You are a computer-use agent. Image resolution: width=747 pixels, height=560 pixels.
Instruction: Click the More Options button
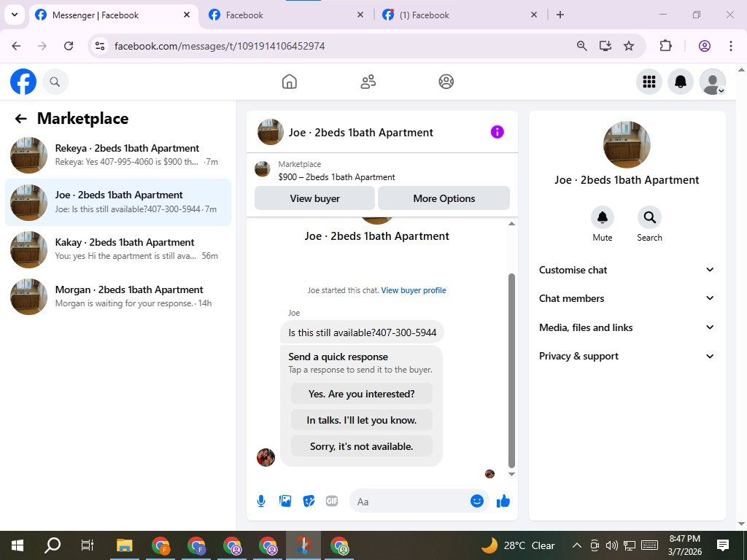pos(444,198)
